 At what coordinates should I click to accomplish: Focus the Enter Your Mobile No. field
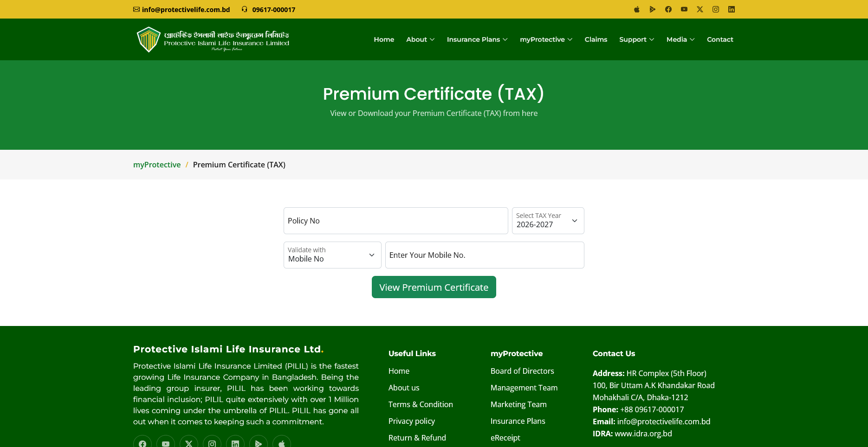[485, 255]
